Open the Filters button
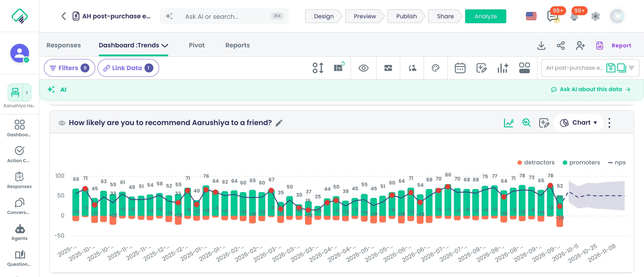Image resolution: width=644 pixels, height=277 pixels. point(69,68)
